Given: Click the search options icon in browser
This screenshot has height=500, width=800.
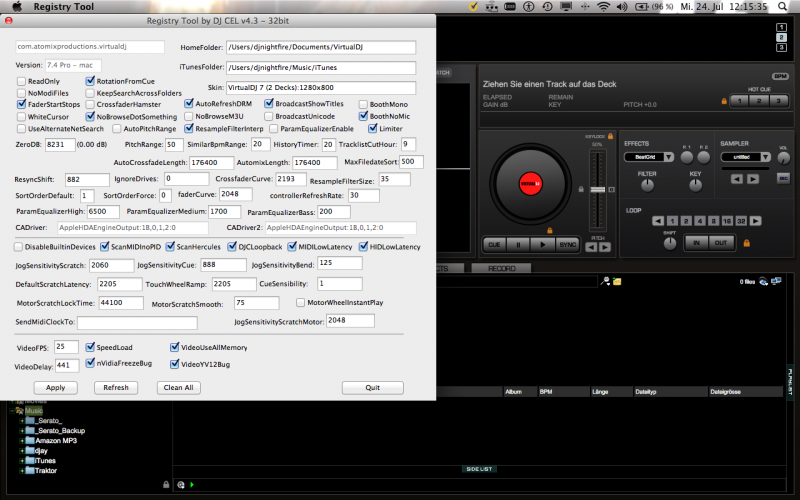Looking at the screenshot, I should [x=605, y=281].
